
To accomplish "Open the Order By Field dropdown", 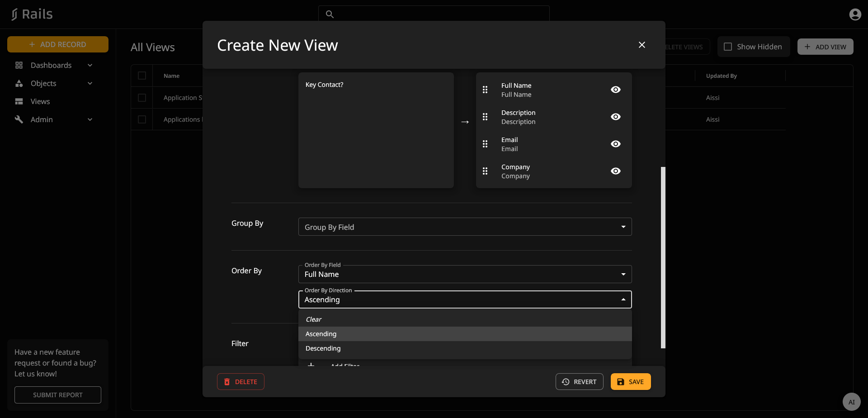I will pyautogui.click(x=465, y=274).
